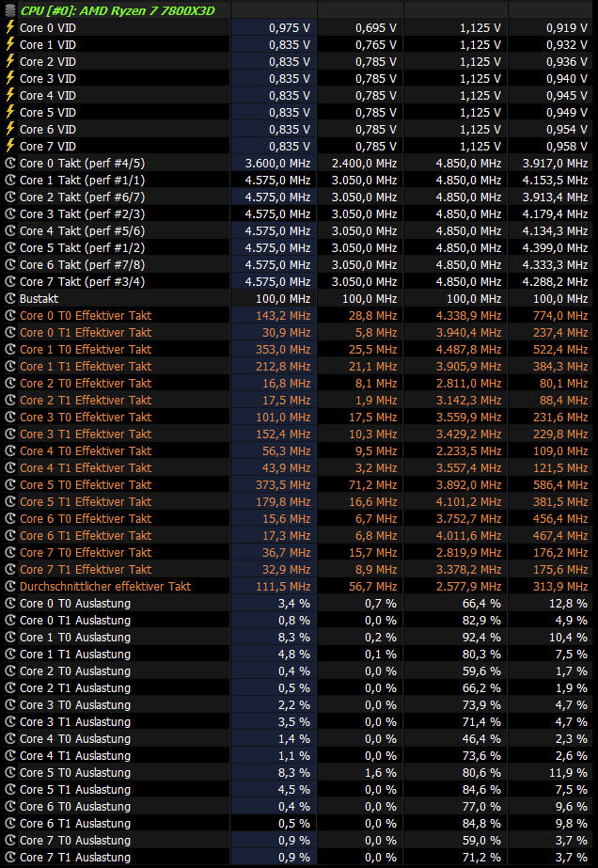The image size is (598, 868).
Task: Click the clock icon of Core 5 T0 Effektiver Takt
Action: 9,485
